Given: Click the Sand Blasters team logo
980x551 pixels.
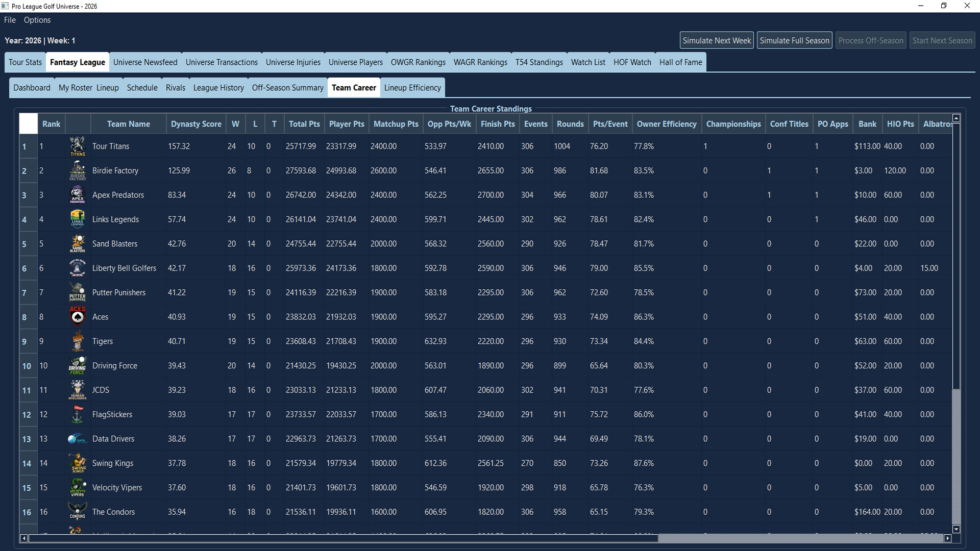Looking at the screenshot, I should tap(77, 243).
